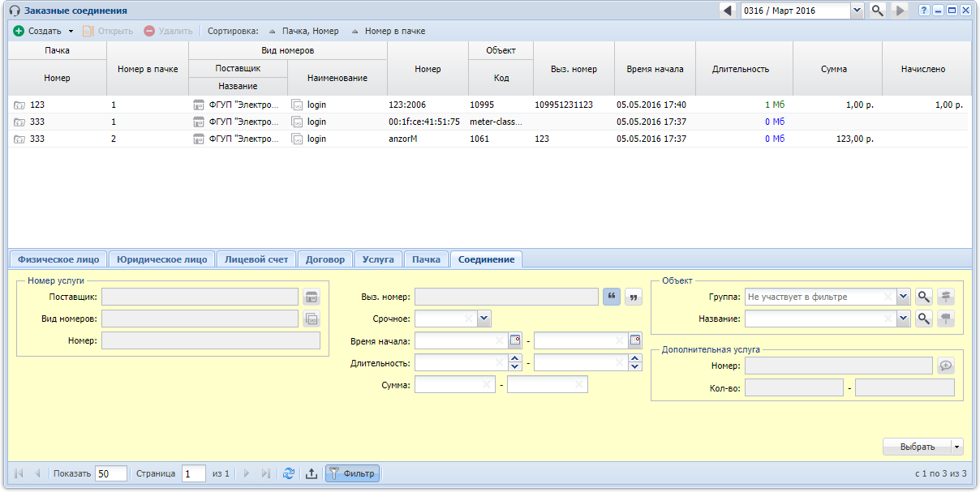The image size is (980, 492).
Task: Go to the previous period using the left arrow
Action: tap(728, 11)
